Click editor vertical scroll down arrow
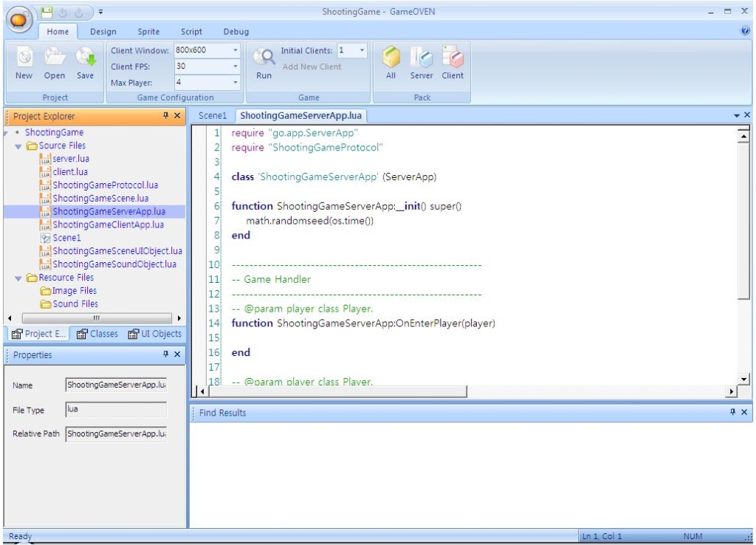Viewport: 756px width, 545px height. point(743,379)
